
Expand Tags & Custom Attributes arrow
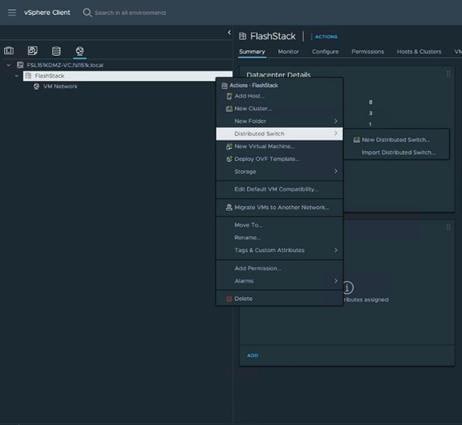[x=336, y=250]
